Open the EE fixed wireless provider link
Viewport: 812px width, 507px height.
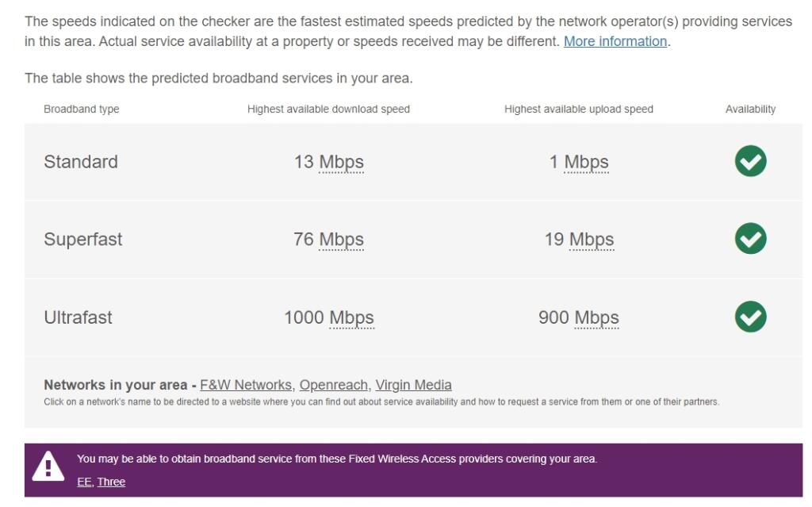click(83, 481)
